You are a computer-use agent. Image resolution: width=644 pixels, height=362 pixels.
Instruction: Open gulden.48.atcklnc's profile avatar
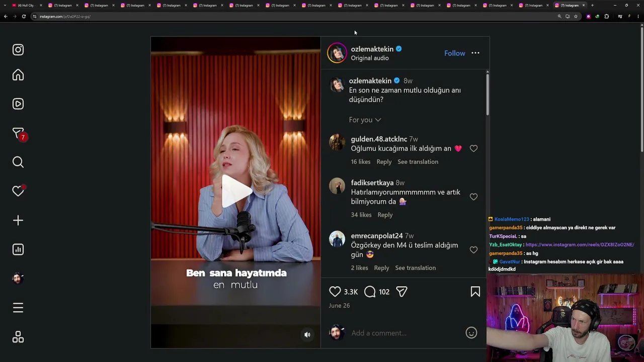337,143
